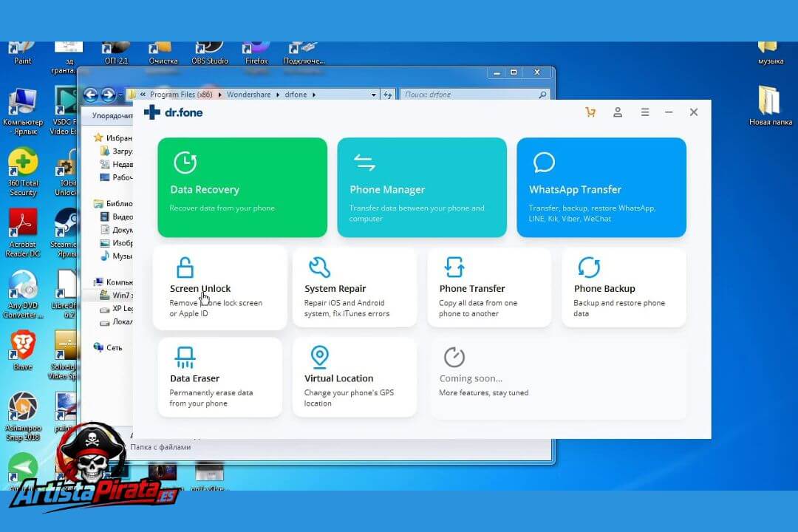
Task: Select Библиотеки in the Explorer tree
Action: (113, 204)
